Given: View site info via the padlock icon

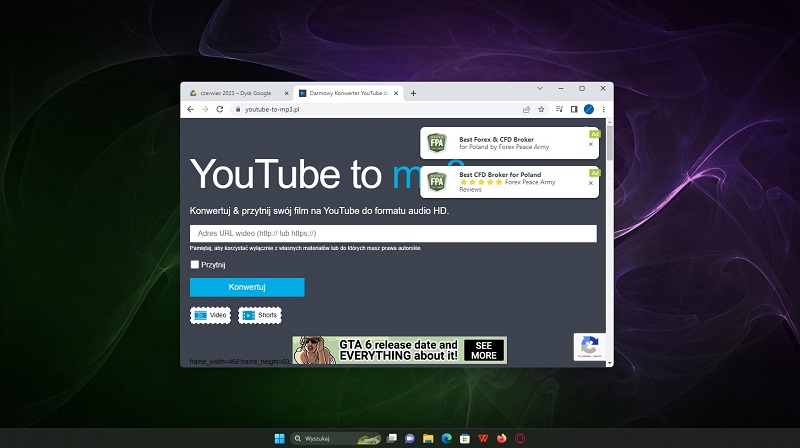Looking at the screenshot, I should click(237, 109).
